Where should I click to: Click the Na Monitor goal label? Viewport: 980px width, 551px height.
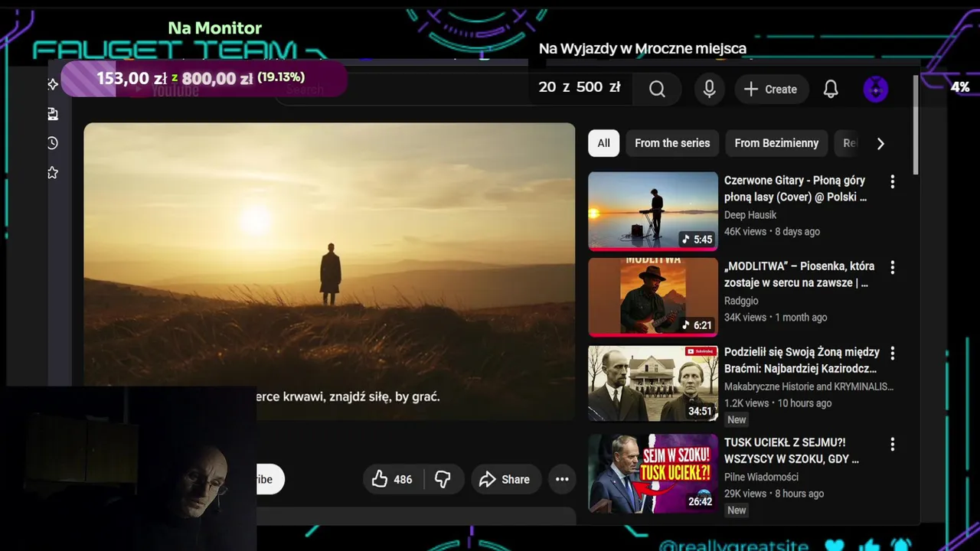tap(215, 28)
